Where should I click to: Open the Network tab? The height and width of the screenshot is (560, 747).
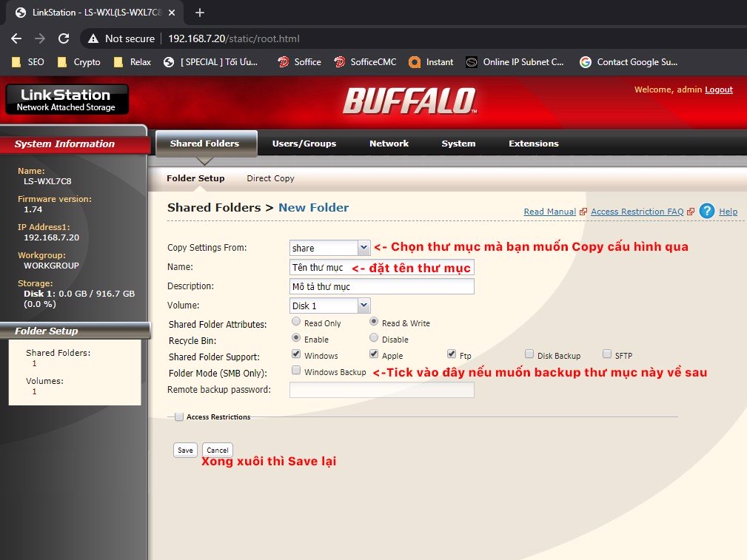pos(389,144)
